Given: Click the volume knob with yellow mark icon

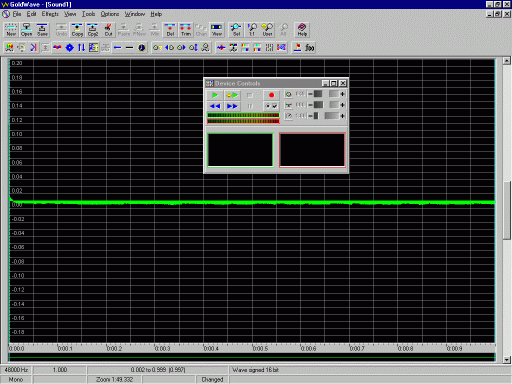Looking at the screenshot, I should click(x=157, y=48).
